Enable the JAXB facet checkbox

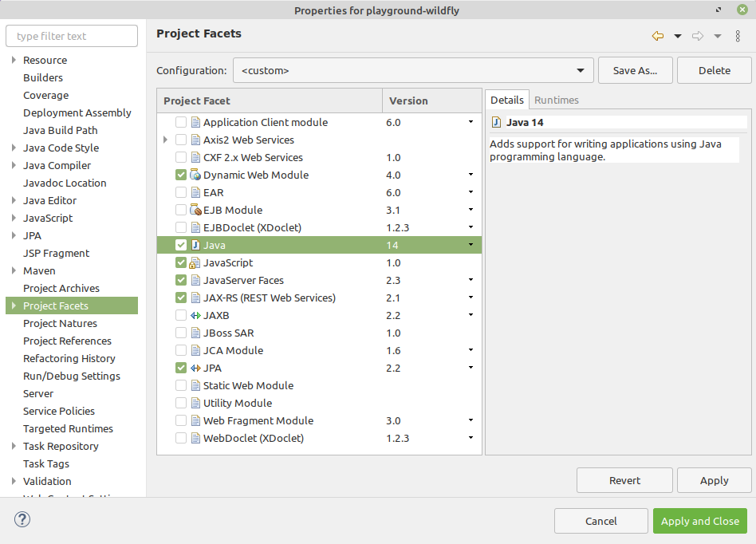[180, 315]
